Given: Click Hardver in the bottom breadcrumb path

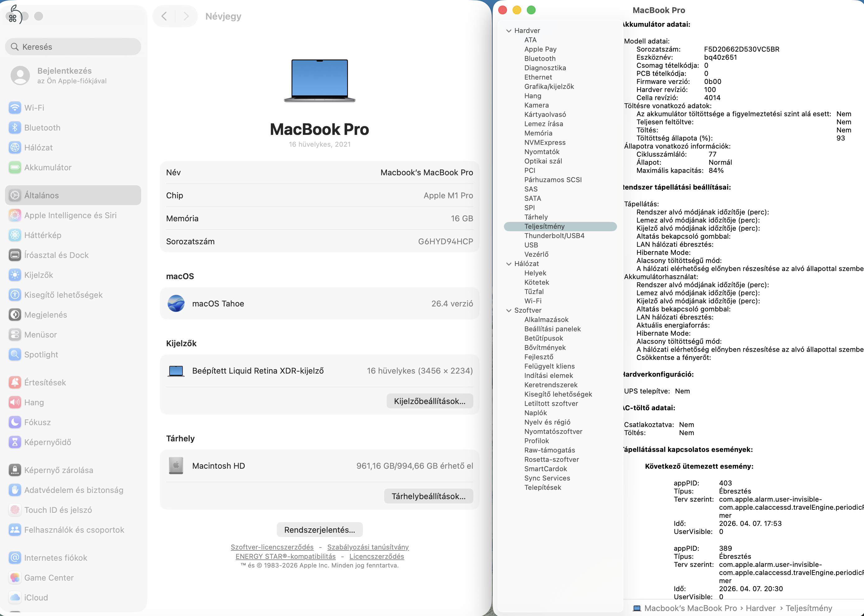Looking at the screenshot, I should click(761, 608).
